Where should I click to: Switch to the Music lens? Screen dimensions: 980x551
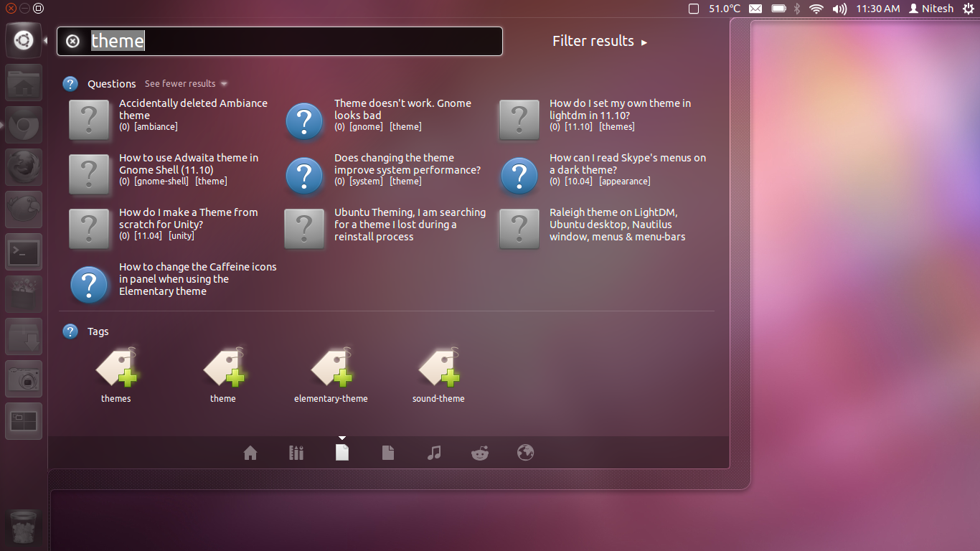(x=434, y=453)
